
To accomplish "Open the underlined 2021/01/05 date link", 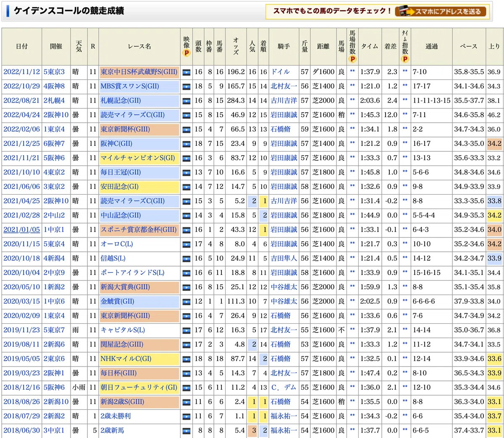I will (22, 230).
